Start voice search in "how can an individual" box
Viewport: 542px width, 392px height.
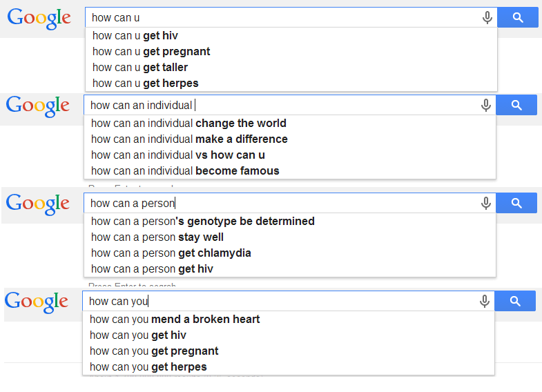click(x=486, y=105)
